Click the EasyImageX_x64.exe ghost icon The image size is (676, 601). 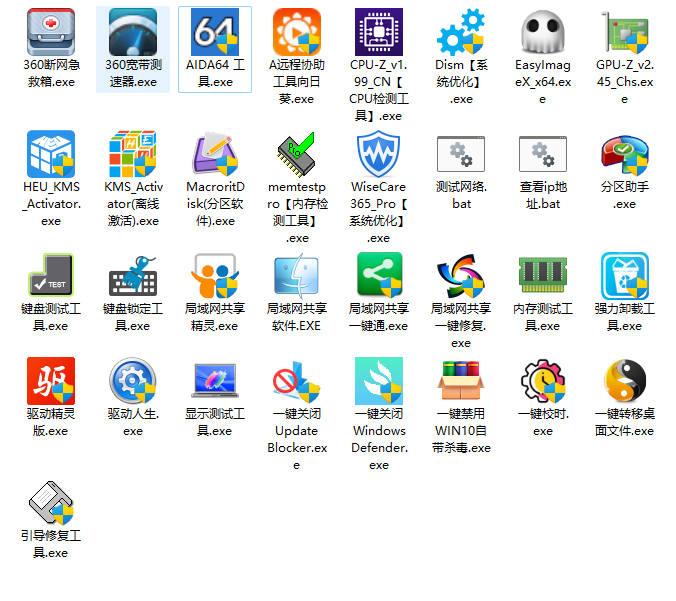tap(542, 32)
